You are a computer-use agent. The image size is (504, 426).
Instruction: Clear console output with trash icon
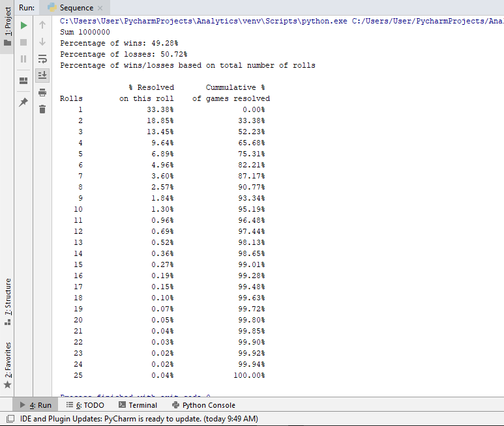point(42,109)
